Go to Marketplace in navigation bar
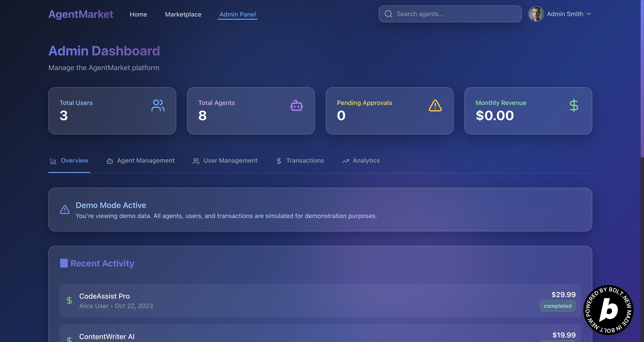Viewport: 644px width, 342px height. click(183, 15)
